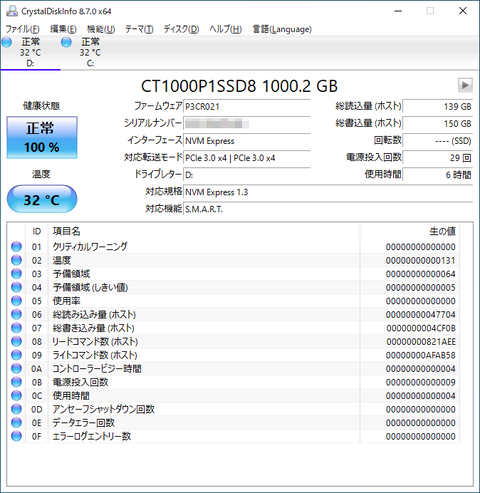Click the power on hours value 6 時間
The image size is (480, 493).
438,175
